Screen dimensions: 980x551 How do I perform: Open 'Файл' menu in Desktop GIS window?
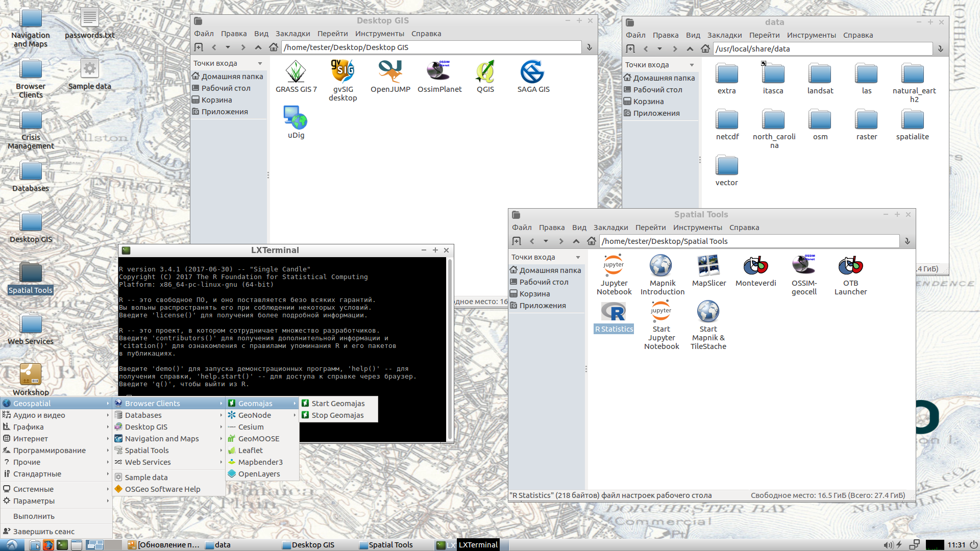coord(204,34)
